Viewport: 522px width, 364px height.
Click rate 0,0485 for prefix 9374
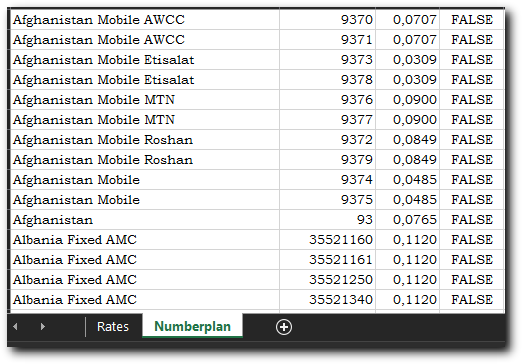(x=407, y=180)
